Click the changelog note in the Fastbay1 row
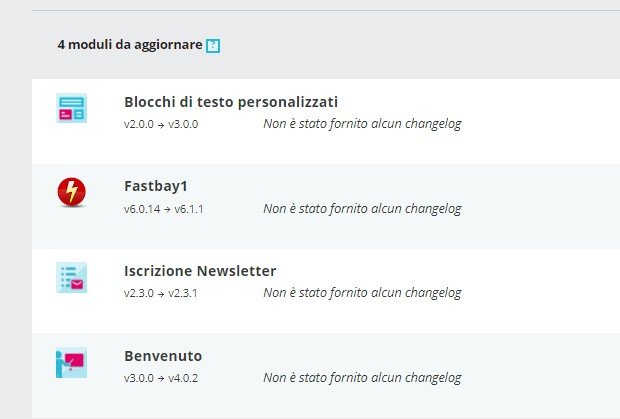Image resolution: width=620 pixels, height=419 pixels. tap(362, 209)
